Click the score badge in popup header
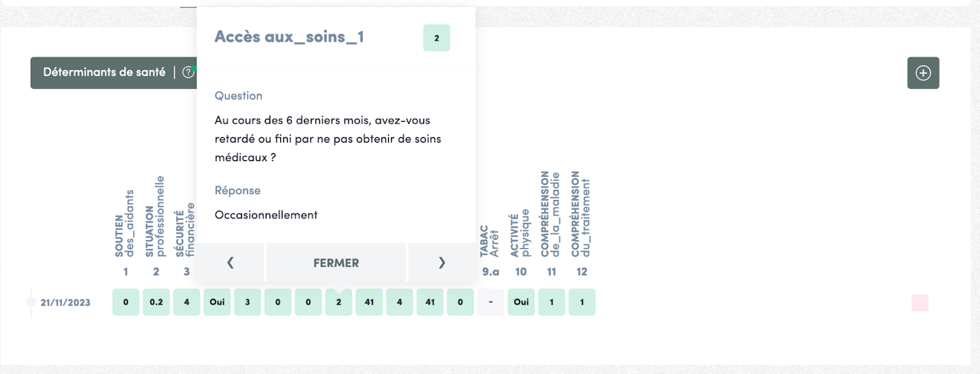 pyautogui.click(x=436, y=38)
